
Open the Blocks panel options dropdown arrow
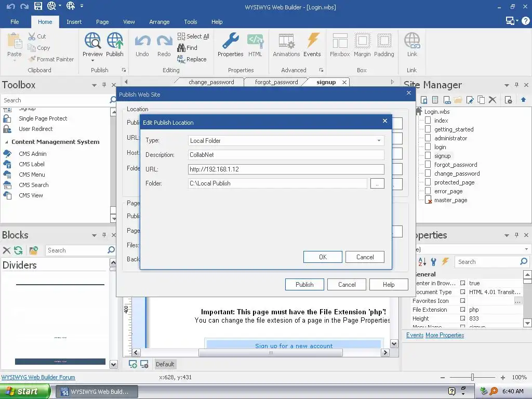(94, 235)
